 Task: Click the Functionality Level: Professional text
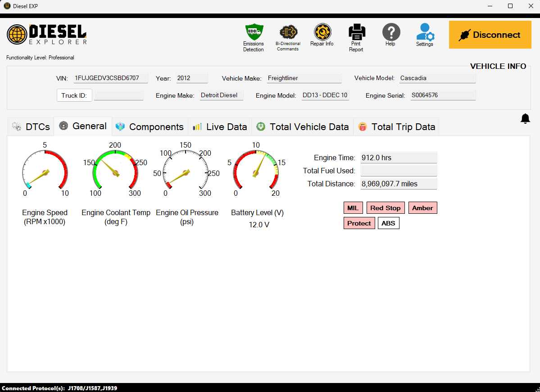tap(40, 58)
